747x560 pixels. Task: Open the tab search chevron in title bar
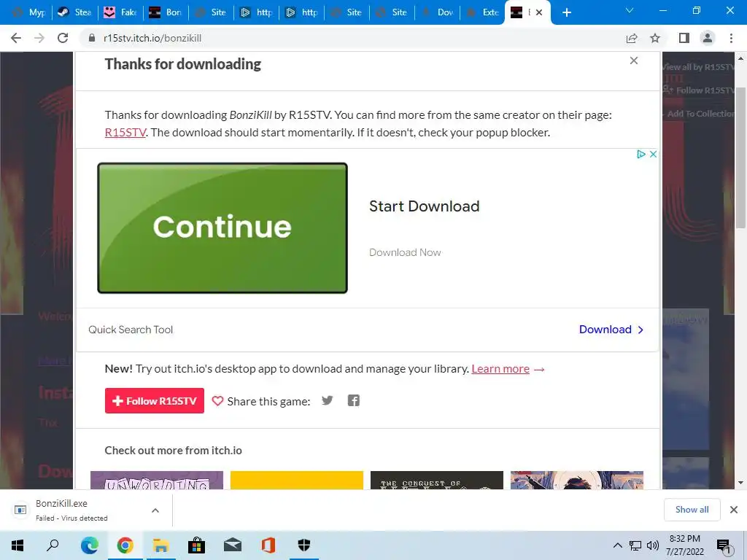[x=630, y=10]
